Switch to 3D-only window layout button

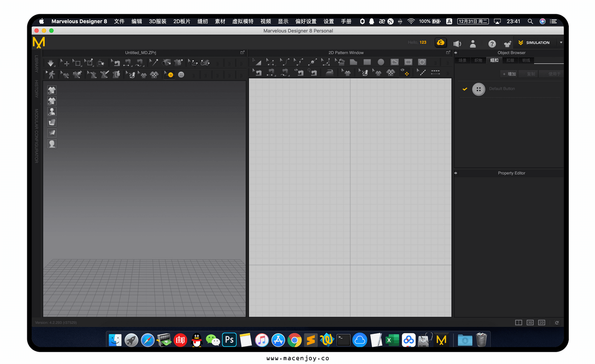click(530, 322)
